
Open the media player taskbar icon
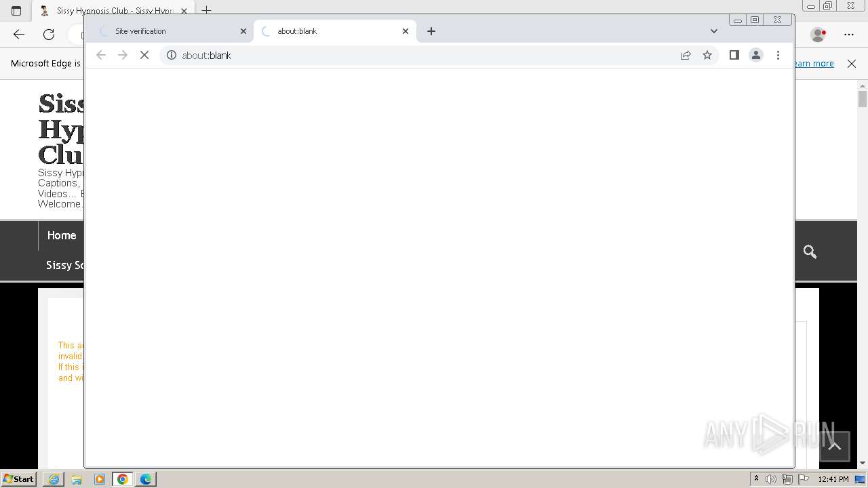pyautogui.click(x=100, y=479)
